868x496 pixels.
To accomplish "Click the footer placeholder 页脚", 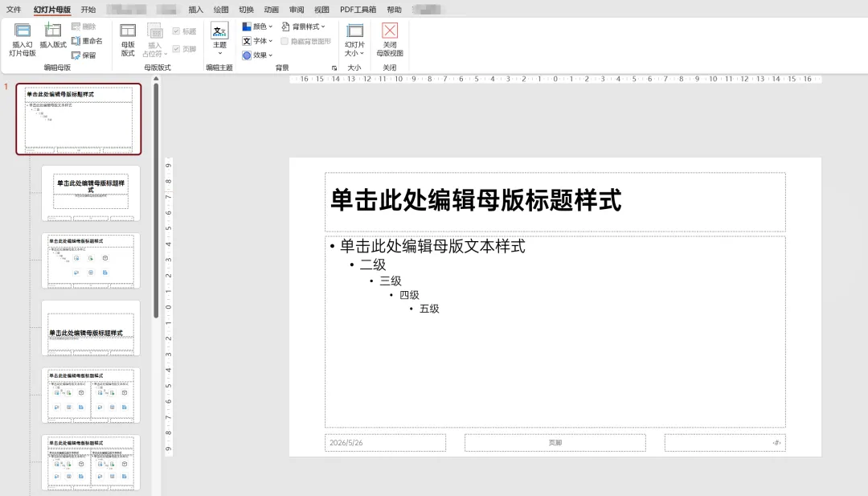I will coord(555,443).
